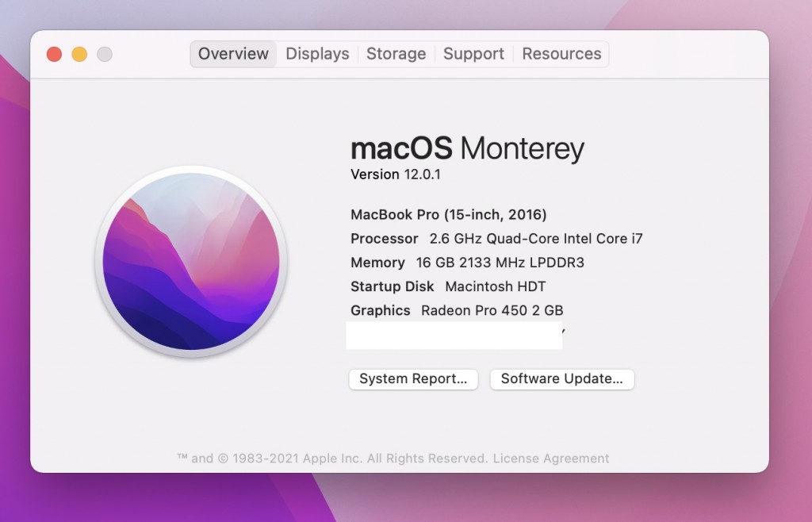Click startup disk name Macintosh HDT
812x522 pixels.
(x=495, y=286)
